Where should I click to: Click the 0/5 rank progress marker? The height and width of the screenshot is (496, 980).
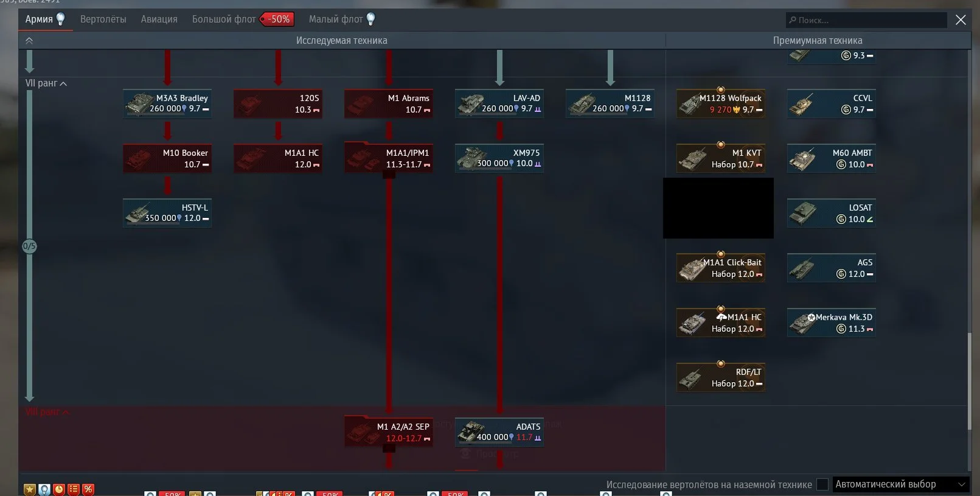point(29,246)
